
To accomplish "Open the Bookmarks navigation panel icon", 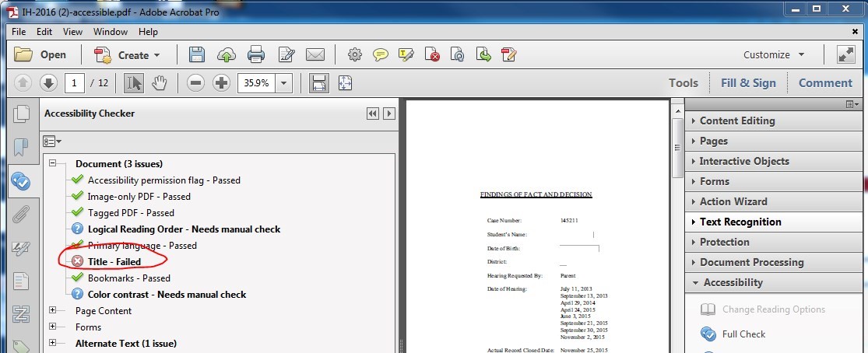I will [21, 147].
